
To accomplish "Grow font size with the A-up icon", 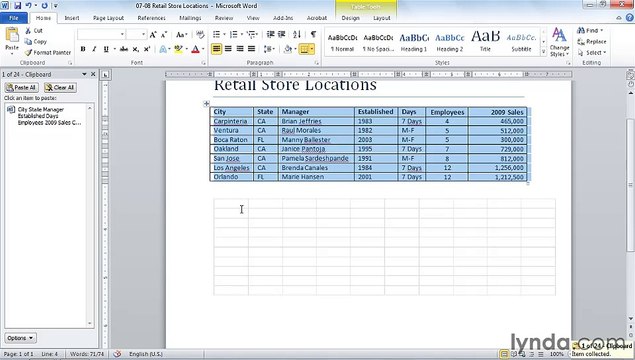I will point(153,35).
